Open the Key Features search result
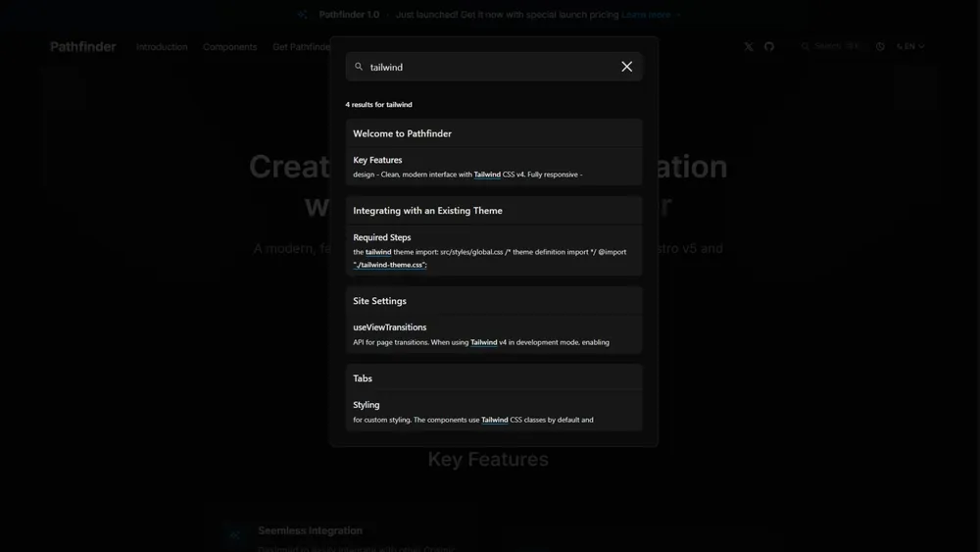 point(494,167)
